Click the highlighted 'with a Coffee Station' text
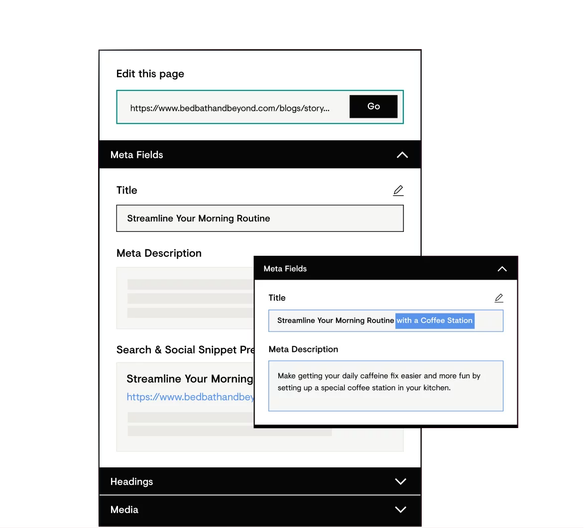 (x=435, y=321)
